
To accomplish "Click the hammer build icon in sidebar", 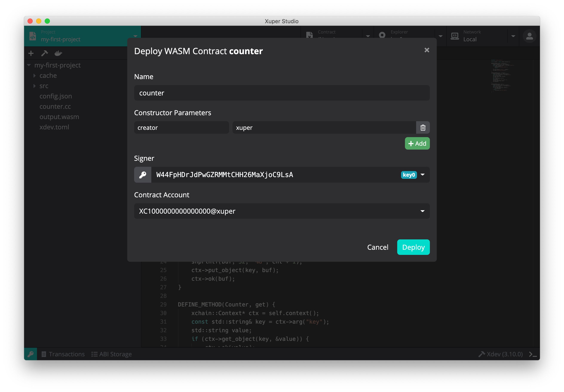I will point(44,53).
